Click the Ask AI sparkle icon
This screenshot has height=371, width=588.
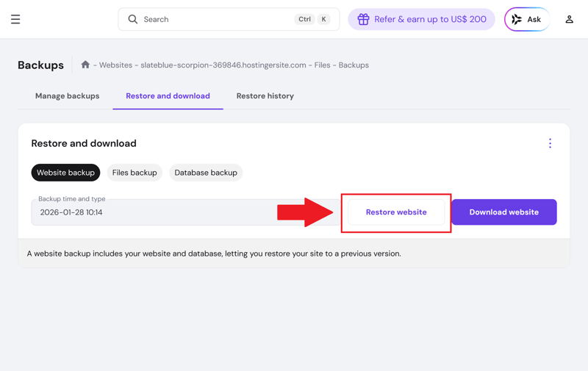pos(517,20)
